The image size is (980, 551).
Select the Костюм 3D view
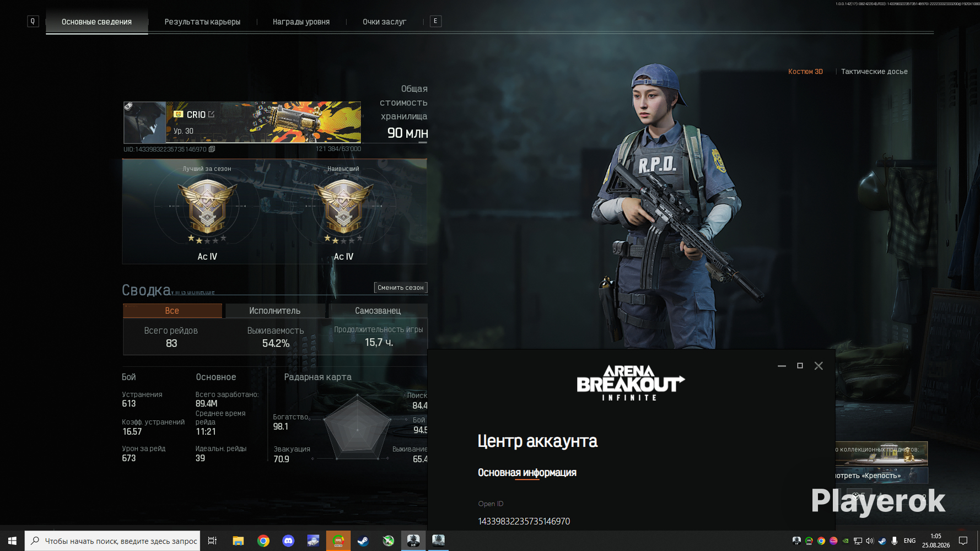coord(805,72)
